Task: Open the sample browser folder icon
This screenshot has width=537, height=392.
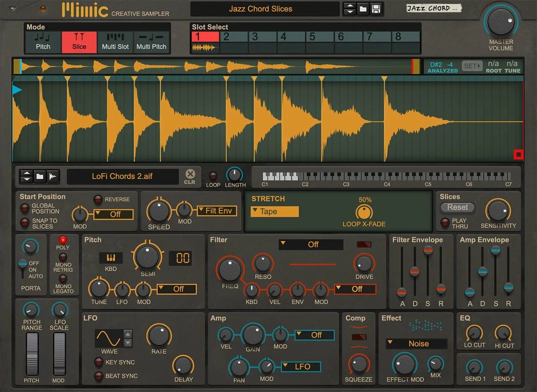Action: (x=40, y=176)
